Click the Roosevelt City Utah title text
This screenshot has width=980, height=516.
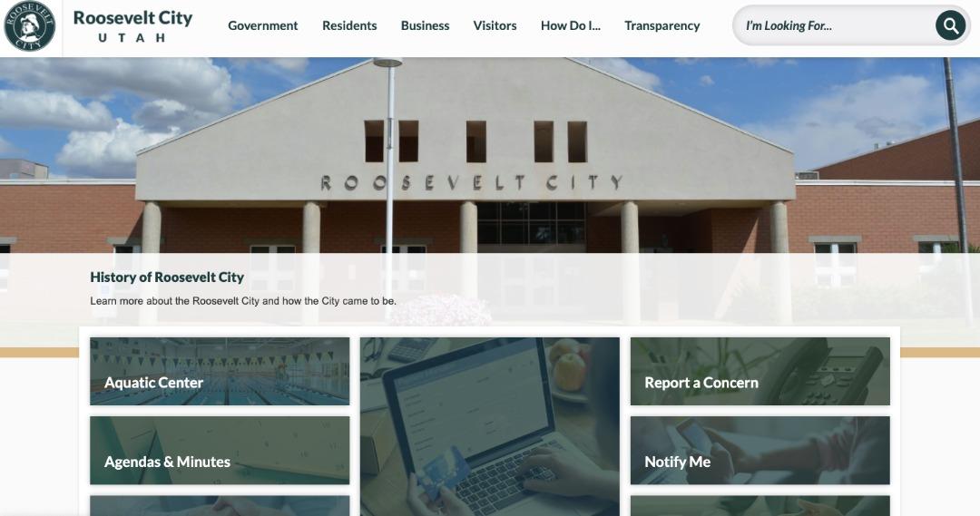tap(132, 25)
